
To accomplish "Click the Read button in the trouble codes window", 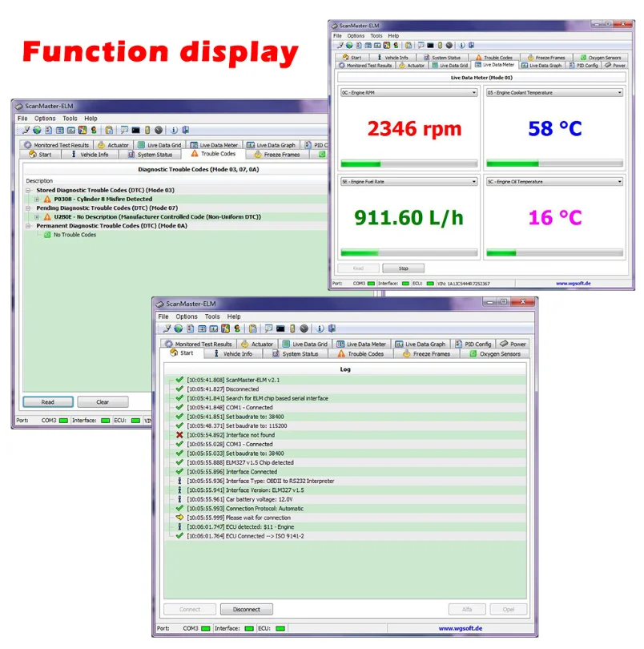I will tap(48, 401).
